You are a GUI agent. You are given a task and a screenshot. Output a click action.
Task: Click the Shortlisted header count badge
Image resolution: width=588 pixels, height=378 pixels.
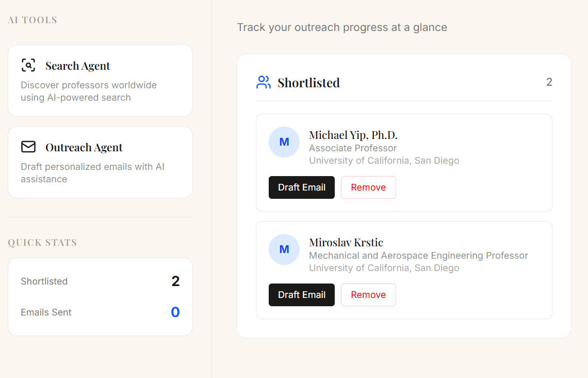[549, 82]
